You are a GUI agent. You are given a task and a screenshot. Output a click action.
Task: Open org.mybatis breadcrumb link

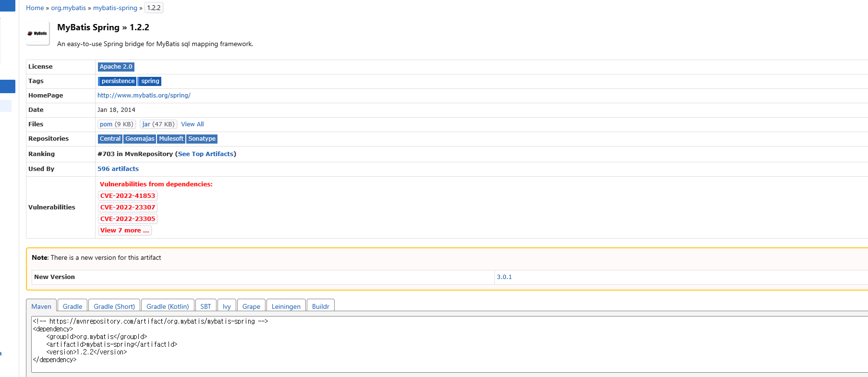(x=68, y=8)
